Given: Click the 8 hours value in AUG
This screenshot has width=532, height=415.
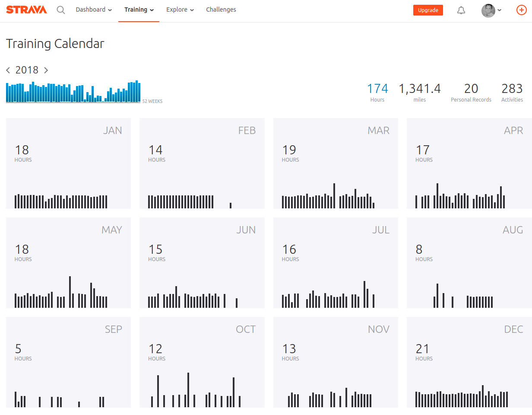Looking at the screenshot, I should point(419,249).
